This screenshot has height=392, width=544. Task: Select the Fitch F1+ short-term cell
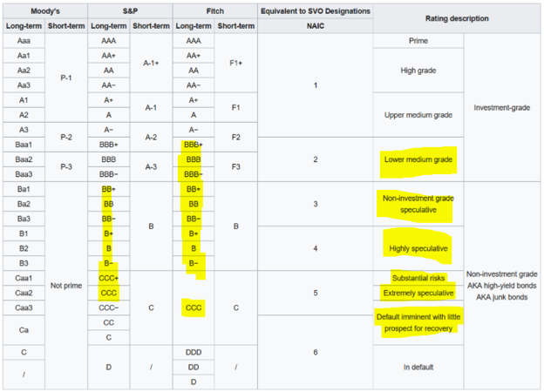point(236,63)
